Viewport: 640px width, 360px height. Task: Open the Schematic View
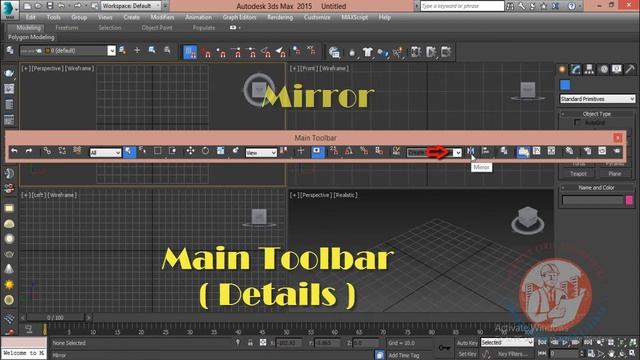point(551,151)
